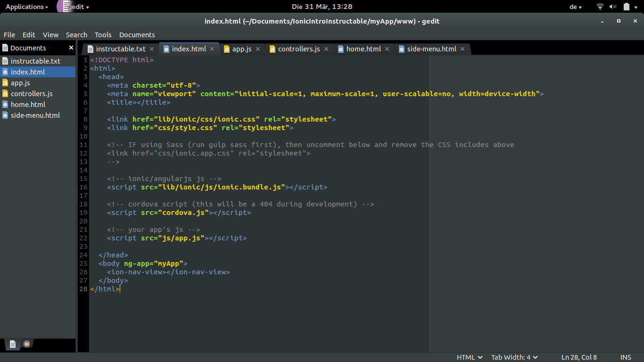Open the Documents menu
The image size is (644, 362).
(137, 34)
